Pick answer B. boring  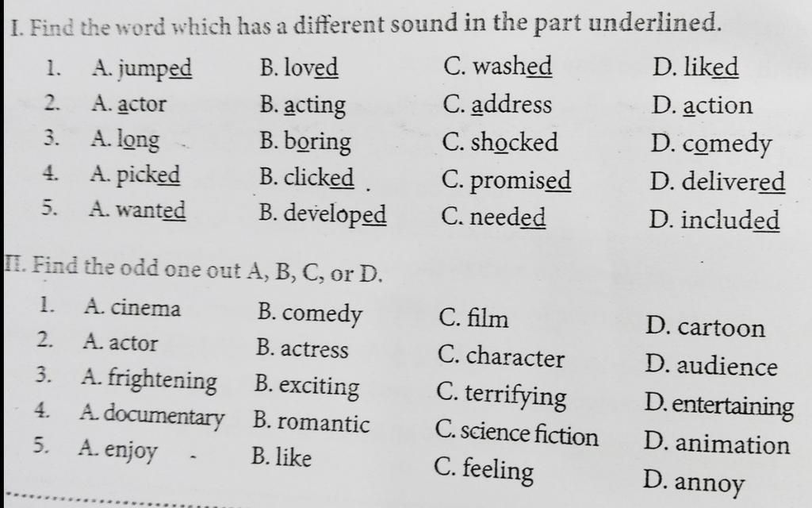[x=305, y=141]
